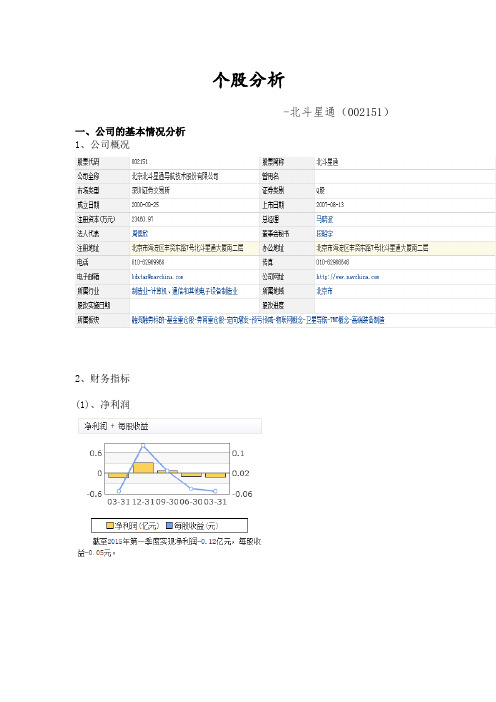
Task: Click the chart caption starting 截至2015年第一季度
Action: pos(170,547)
